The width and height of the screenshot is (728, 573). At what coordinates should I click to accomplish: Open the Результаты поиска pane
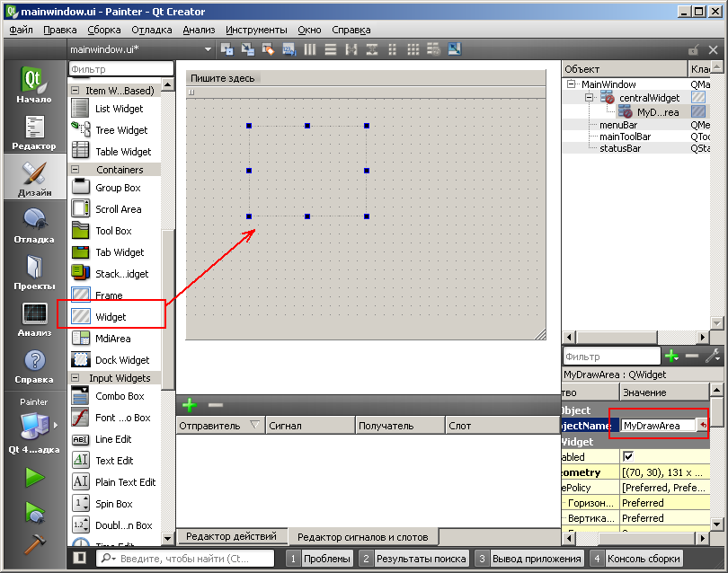coord(414,559)
